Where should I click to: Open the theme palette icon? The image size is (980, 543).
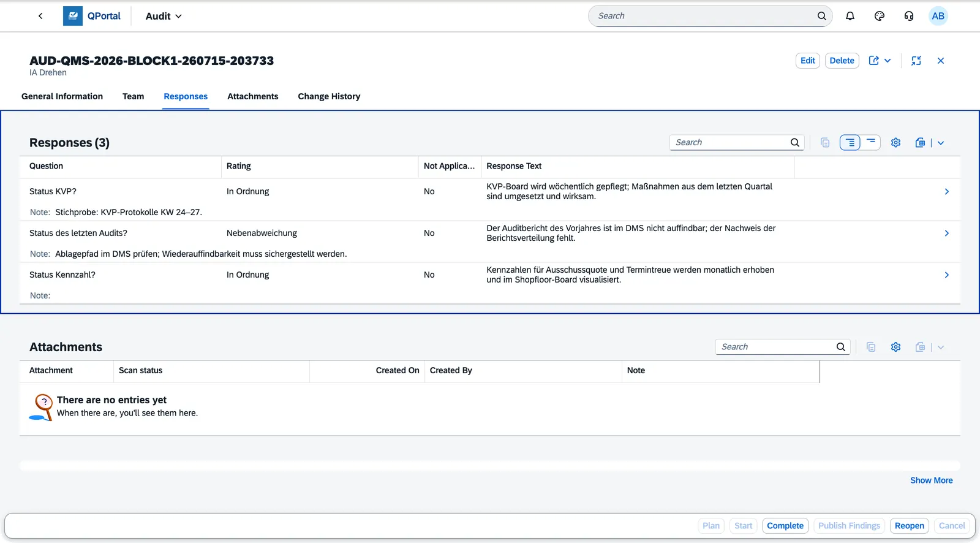pos(880,16)
